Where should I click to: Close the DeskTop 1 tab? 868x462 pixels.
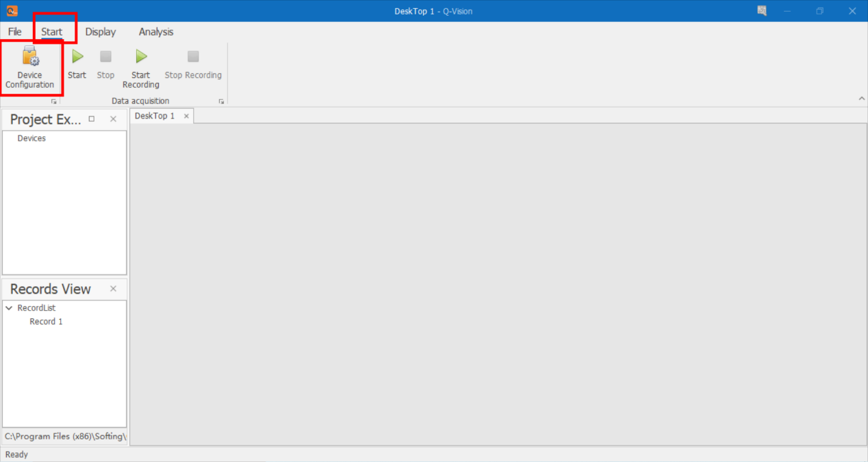pos(186,116)
